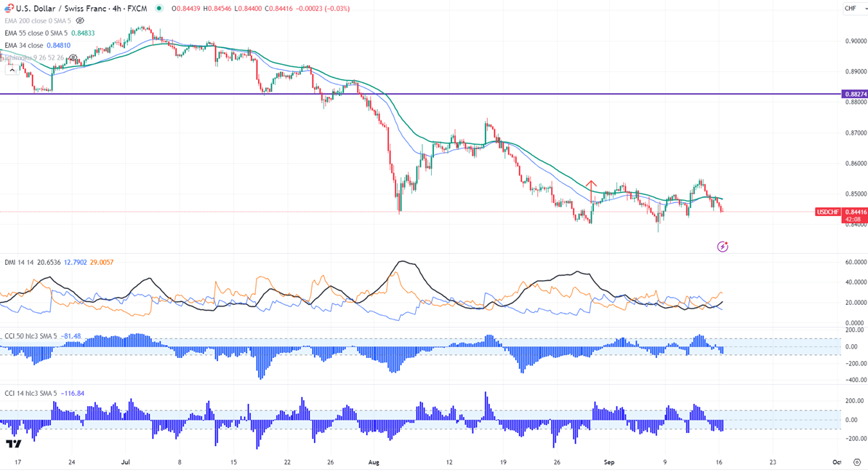The image size is (868, 473).
Task: Select the EMA 34 close indicator label
Action: tap(24, 45)
